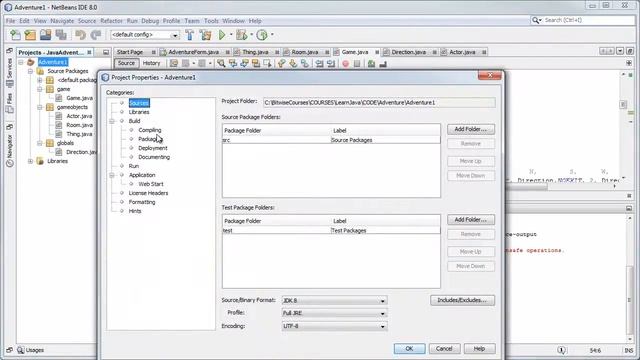The width and height of the screenshot is (640, 360).
Task: Open the Refactor menu
Action: (111, 21)
